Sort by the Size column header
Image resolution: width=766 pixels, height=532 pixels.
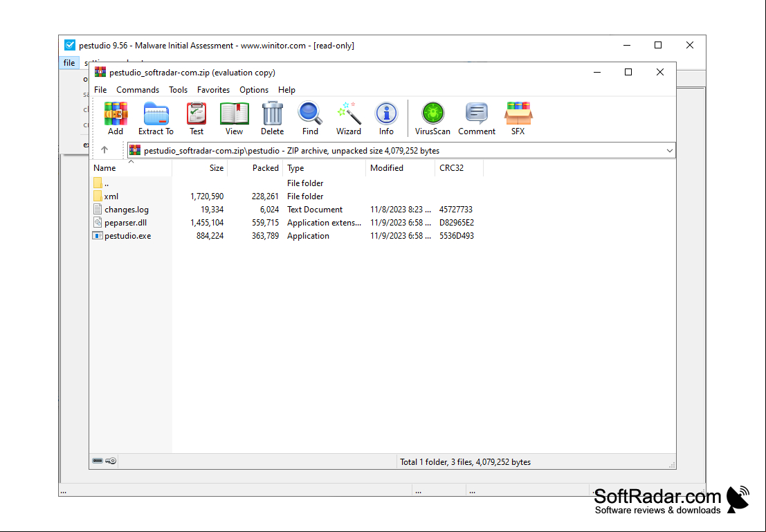click(200, 168)
